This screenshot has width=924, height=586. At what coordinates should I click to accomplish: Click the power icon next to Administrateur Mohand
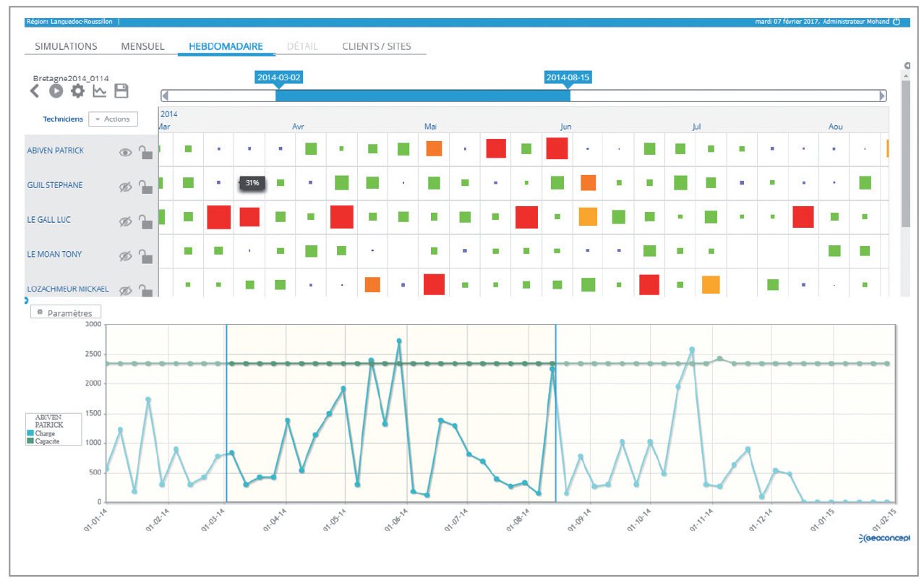[x=897, y=22]
